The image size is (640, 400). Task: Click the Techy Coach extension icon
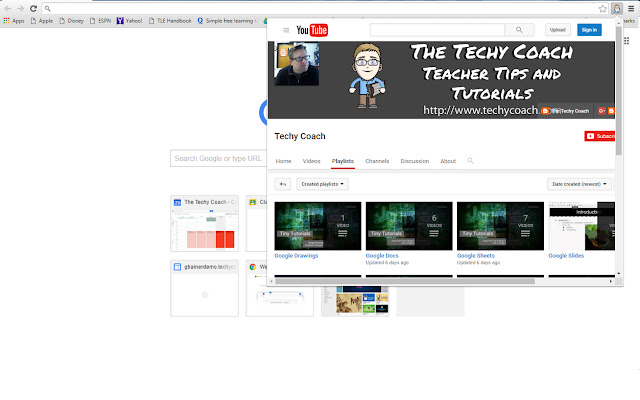click(616, 8)
